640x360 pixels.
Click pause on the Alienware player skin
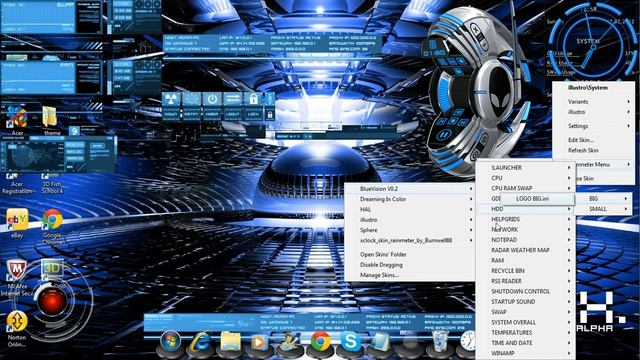coord(444,135)
